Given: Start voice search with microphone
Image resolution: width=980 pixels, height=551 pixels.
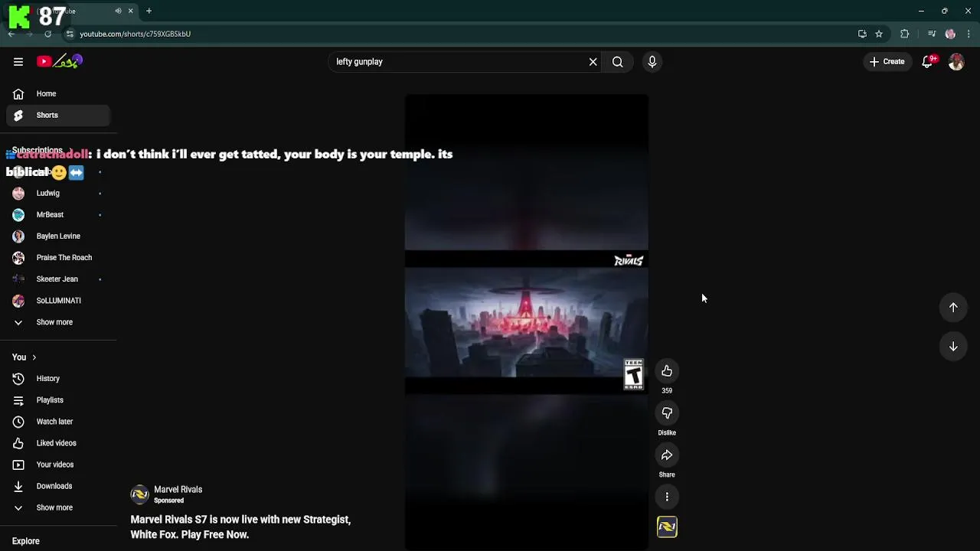Looking at the screenshot, I should point(652,62).
